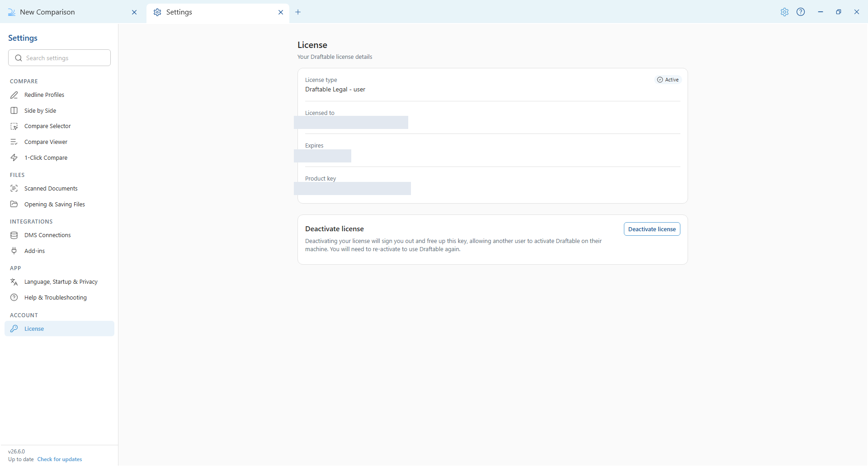Click the DMS Connections database icon
The image size is (868, 467).
point(14,235)
